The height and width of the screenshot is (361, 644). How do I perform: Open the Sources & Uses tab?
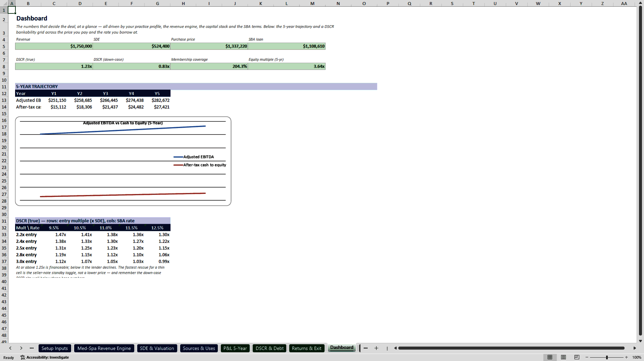(x=199, y=348)
